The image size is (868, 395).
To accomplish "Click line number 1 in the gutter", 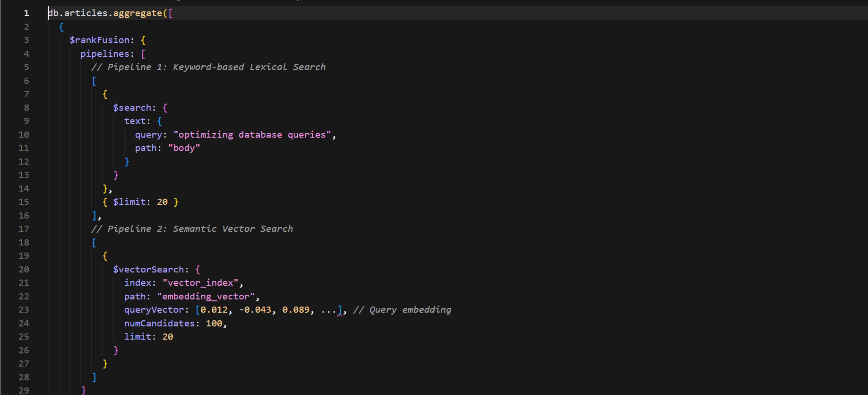I will point(26,13).
